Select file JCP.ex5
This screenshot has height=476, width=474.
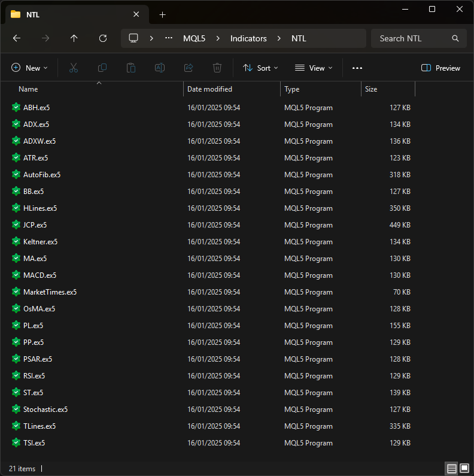click(x=35, y=225)
